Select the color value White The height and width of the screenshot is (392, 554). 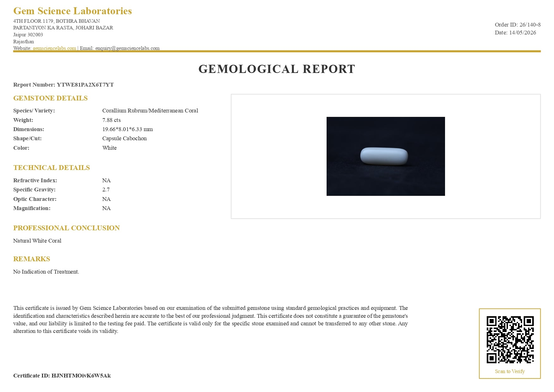click(x=110, y=148)
